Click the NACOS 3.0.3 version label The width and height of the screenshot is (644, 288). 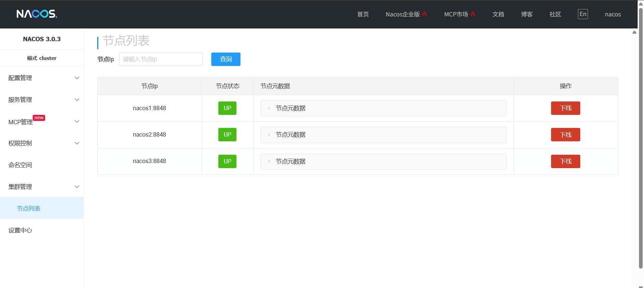[42, 39]
